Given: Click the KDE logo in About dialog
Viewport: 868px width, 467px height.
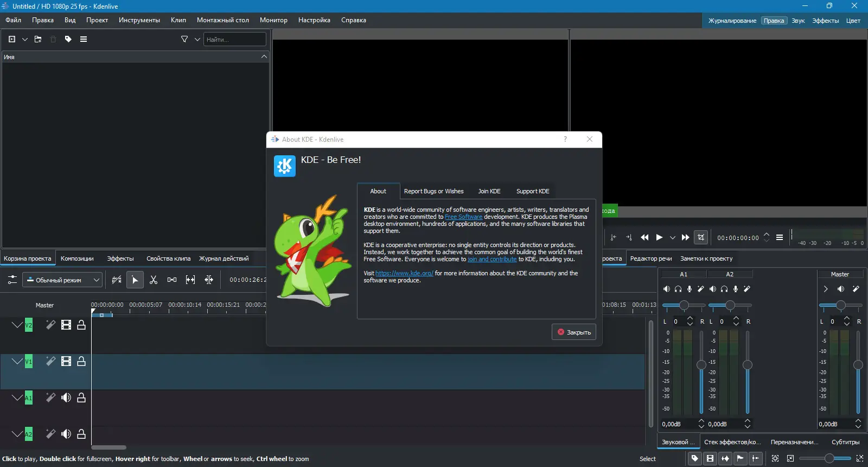Looking at the screenshot, I should click(285, 166).
